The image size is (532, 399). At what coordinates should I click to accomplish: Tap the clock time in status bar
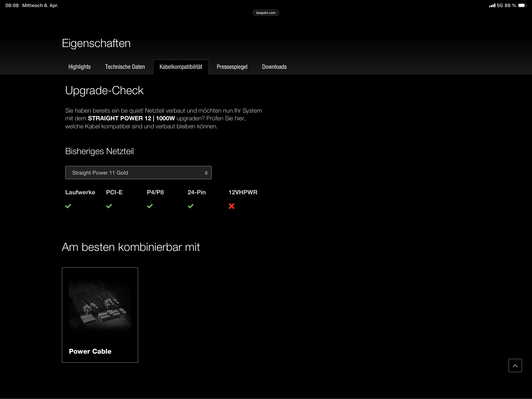[12, 5]
